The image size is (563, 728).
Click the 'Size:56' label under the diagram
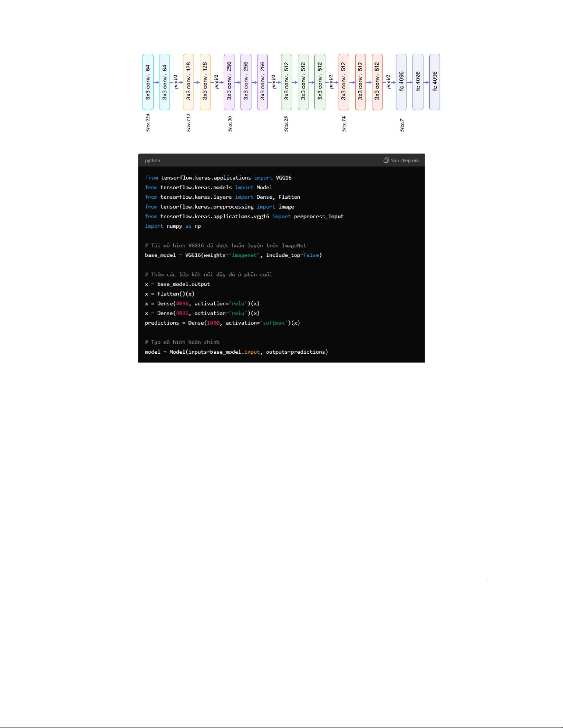230,124
